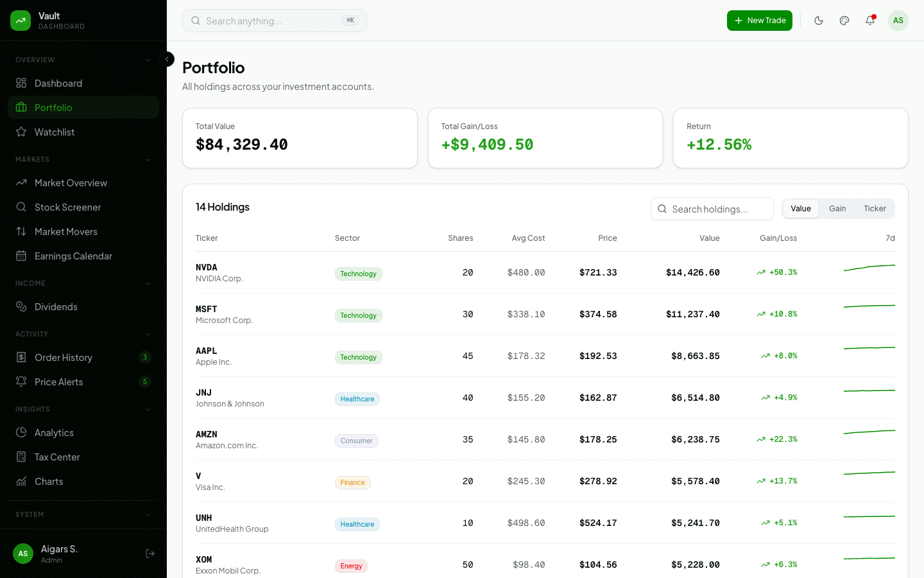Select the Market Movers sidebar icon
Screen dimensions: 924x578
pos(22,231)
